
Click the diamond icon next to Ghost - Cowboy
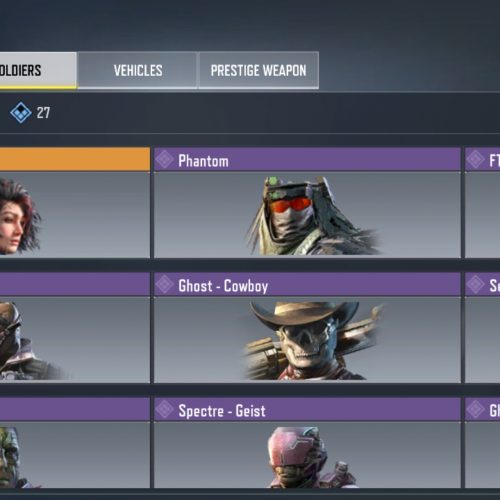[165, 284]
